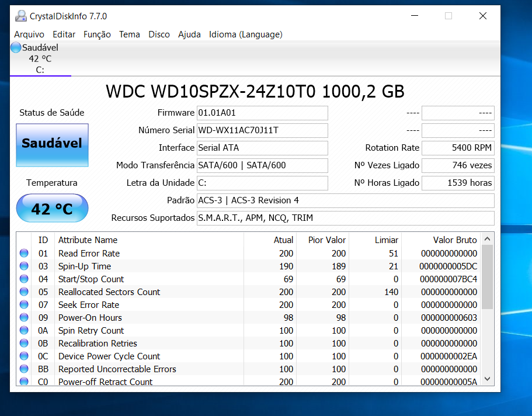Click status orb for Power-On Hours row
Image resolution: width=532 pixels, height=416 pixels.
click(24, 317)
